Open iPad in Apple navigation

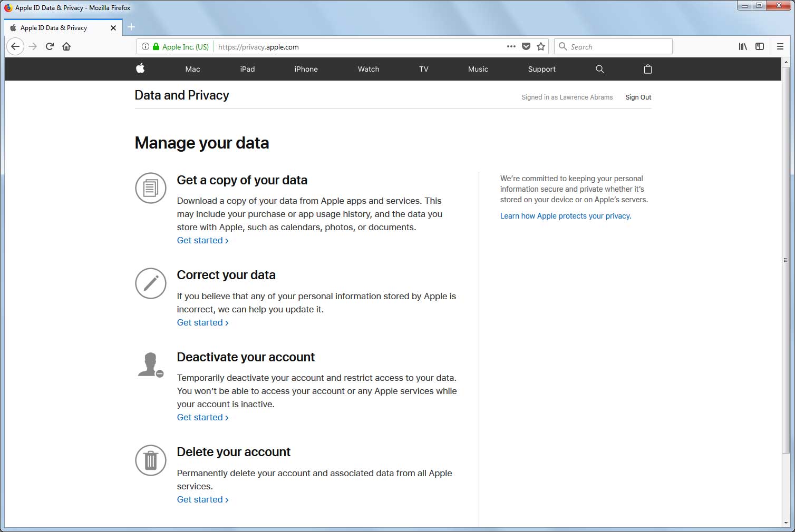[x=247, y=69]
